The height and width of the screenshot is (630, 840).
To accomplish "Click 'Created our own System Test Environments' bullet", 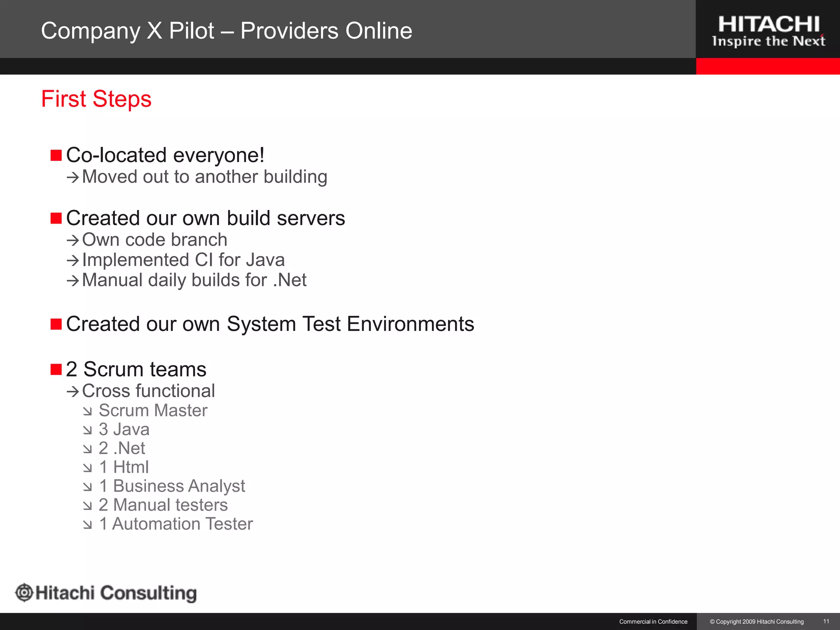I will click(x=270, y=324).
